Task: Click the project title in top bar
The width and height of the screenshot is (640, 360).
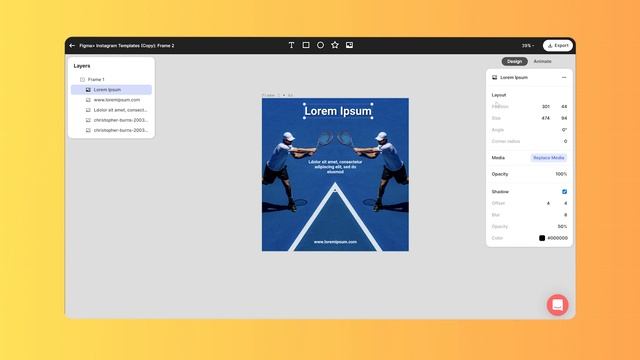Action: (x=127, y=46)
